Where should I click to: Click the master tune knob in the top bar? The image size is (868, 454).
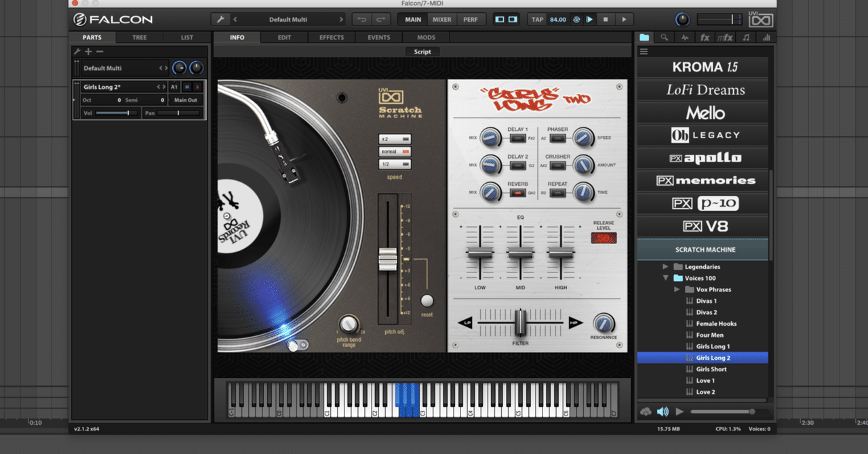point(682,20)
